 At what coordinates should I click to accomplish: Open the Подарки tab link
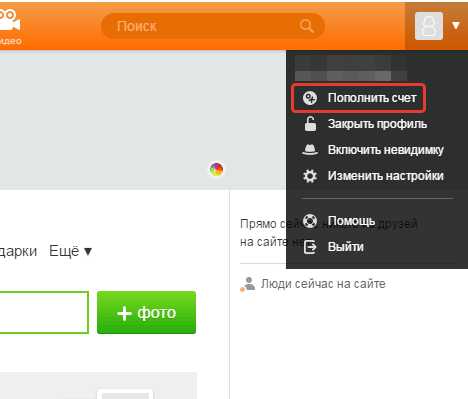[18, 251]
